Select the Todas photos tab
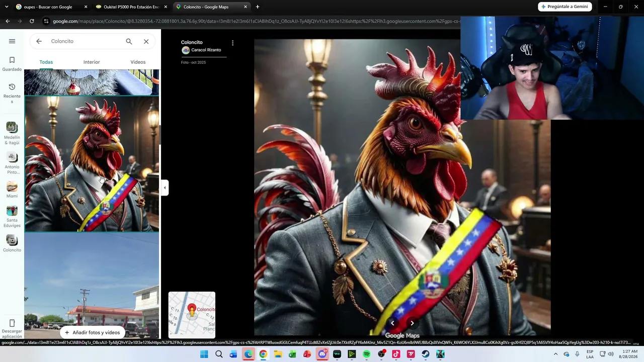 tap(46, 62)
